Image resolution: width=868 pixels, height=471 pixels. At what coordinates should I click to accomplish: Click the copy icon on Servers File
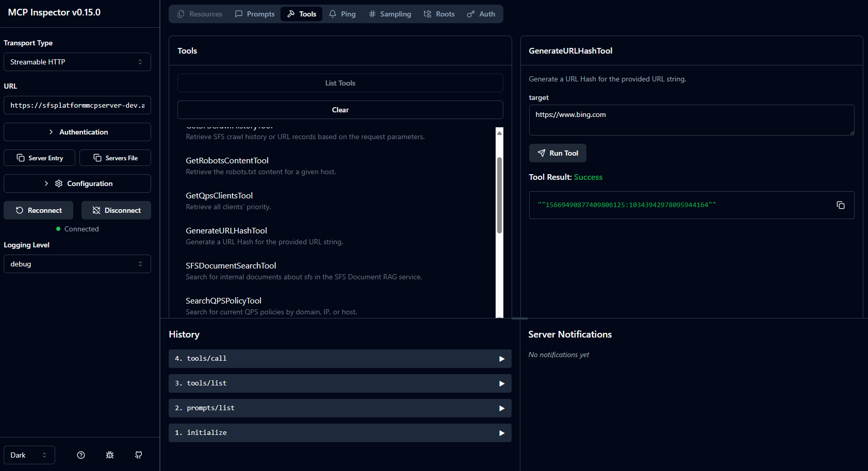click(x=97, y=158)
